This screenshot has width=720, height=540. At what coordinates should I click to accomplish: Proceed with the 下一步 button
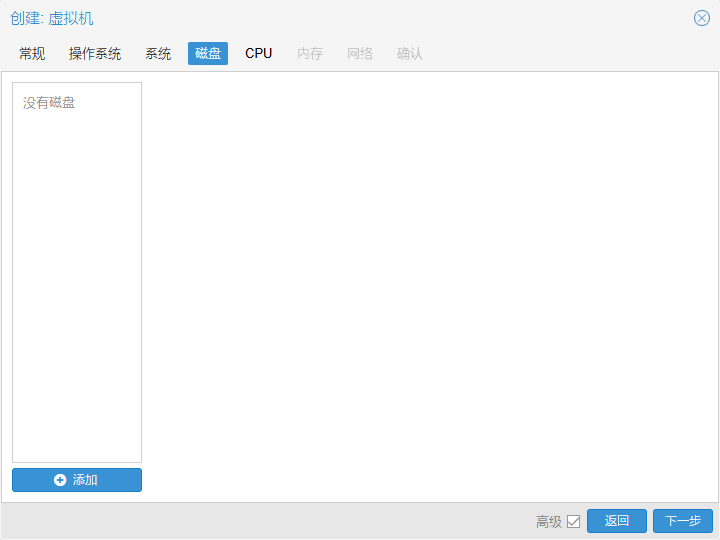[682, 521]
